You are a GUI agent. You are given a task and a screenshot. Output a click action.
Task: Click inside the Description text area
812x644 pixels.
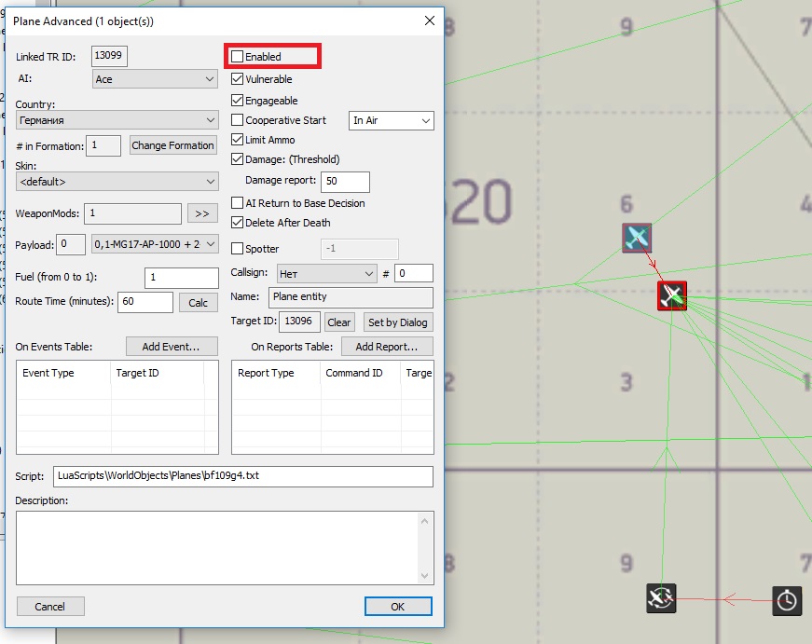tap(218, 548)
